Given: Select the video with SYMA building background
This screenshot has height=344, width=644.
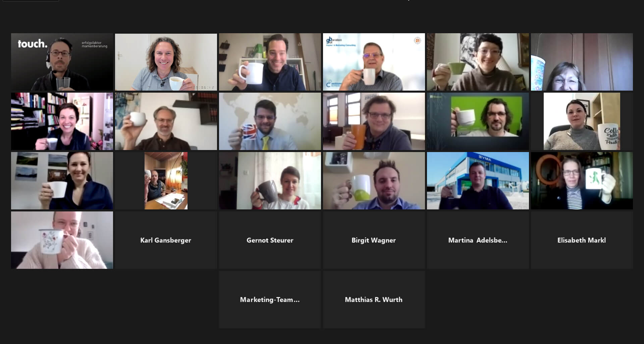Looking at the screenshot, I should (478, 181).
